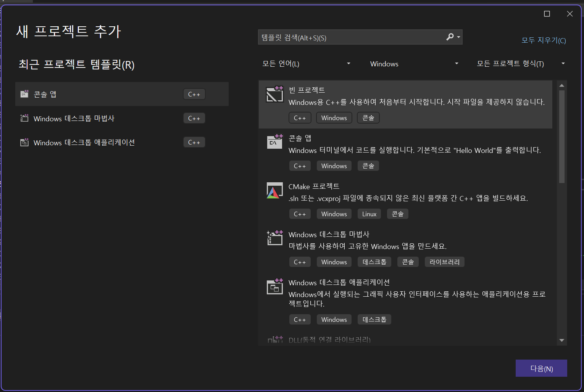The width and height of the screenshot is (584, 392).
Task: Click the 콘솔 tag under CMake 프로젝트
Action: tap(397, 214)
